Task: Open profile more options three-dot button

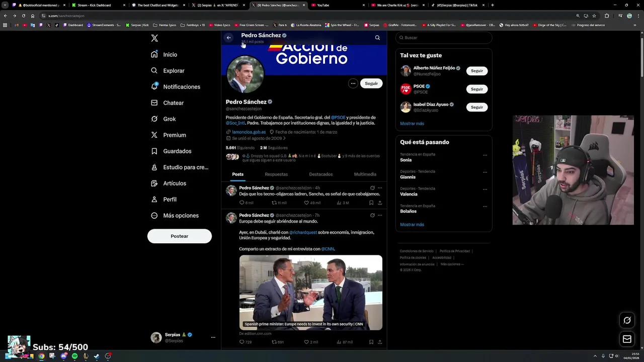Action: tap(353, 83)
